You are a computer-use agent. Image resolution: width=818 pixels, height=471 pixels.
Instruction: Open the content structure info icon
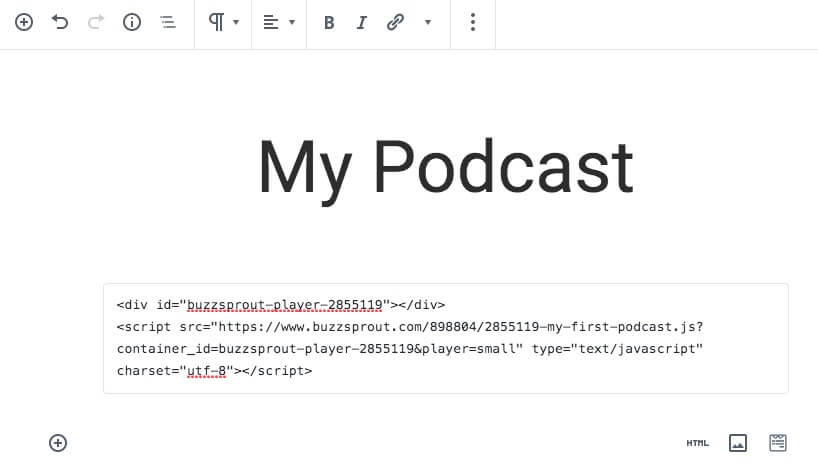point(132,22)
